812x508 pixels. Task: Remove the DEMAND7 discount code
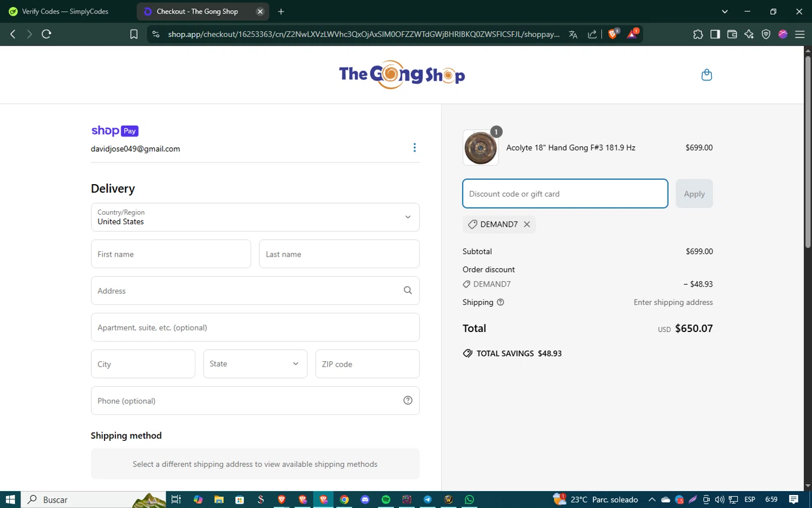527,224
